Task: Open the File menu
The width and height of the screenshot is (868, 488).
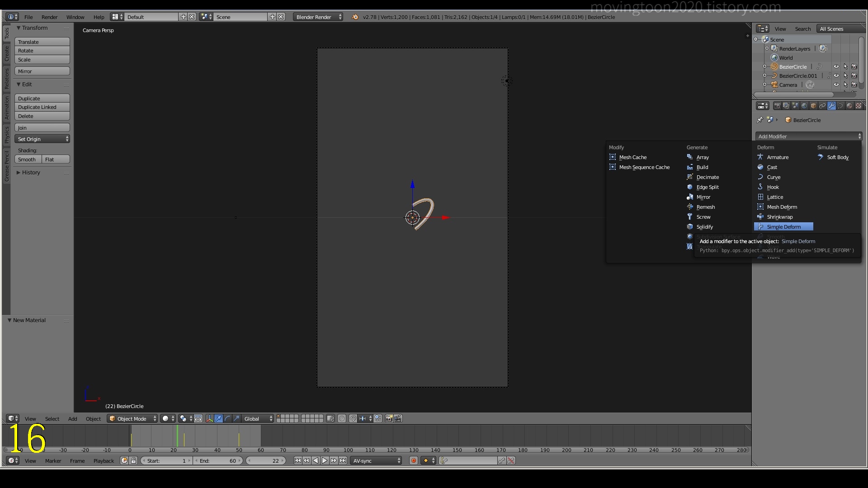Action: click(x=28, y=17)
